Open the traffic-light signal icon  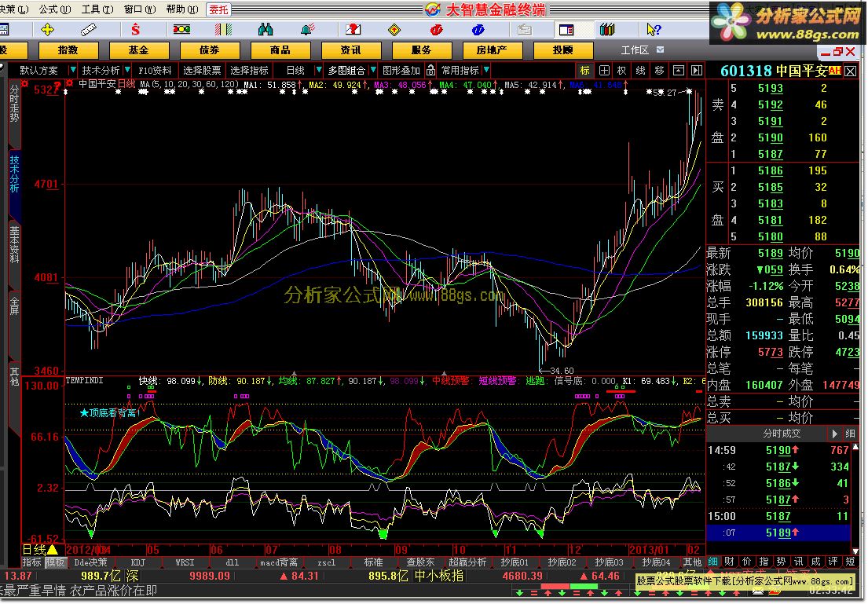coord(181,29)
